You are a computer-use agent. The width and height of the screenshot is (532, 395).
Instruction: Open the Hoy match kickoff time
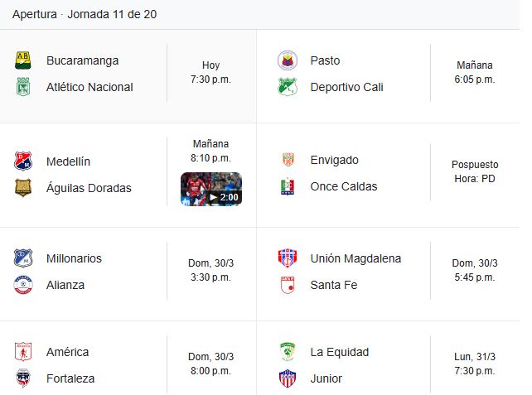tap(210, 72)
